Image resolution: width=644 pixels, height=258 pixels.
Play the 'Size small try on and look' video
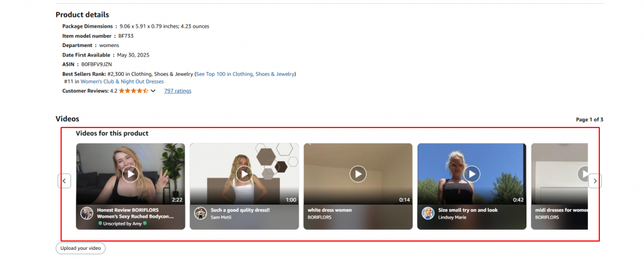[x=472, y=174]
